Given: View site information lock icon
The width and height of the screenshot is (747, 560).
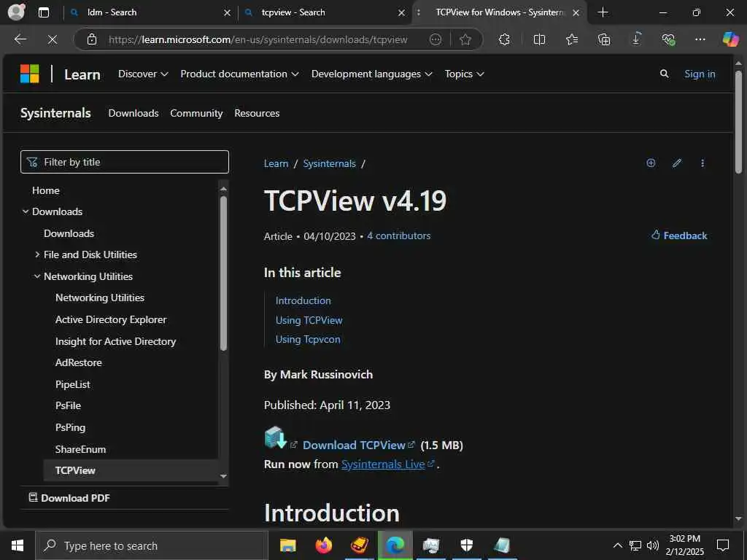Looking at the screenshot, I should pos(92,39).
